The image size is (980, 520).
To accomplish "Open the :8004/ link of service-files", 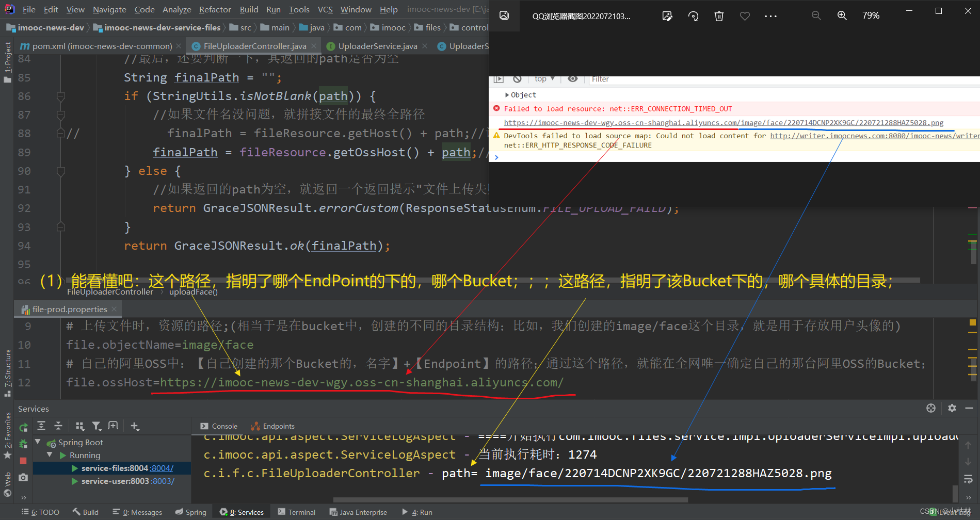I will coord(162,468).
